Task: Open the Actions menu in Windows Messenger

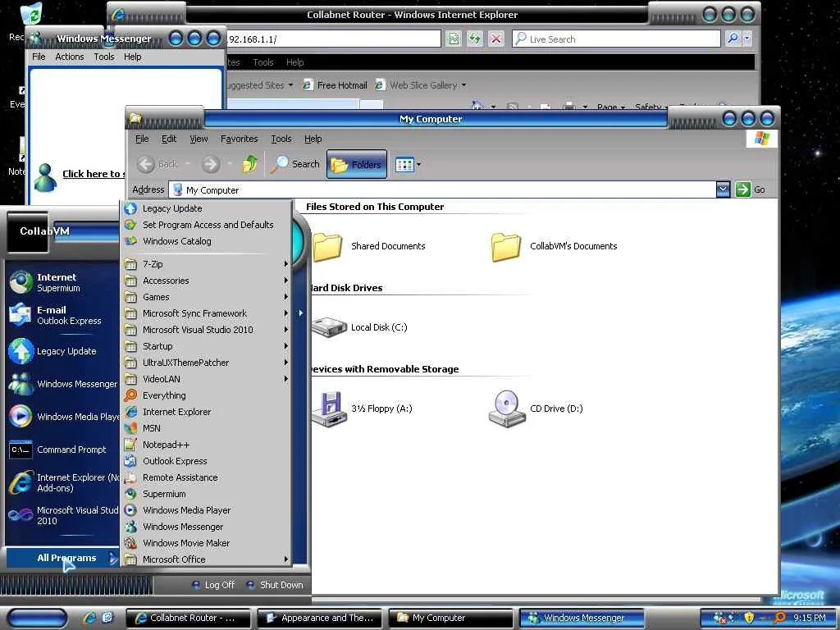Action: [70, 57]
